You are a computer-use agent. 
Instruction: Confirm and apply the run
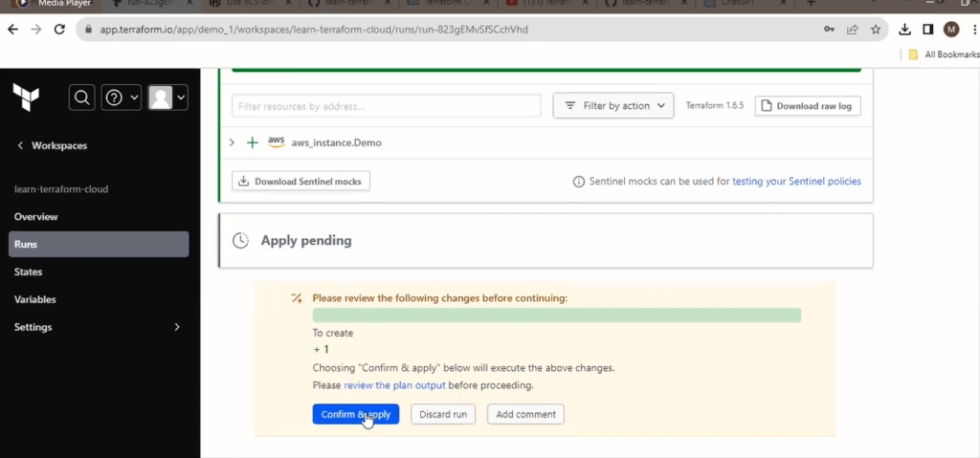coord(356,414)
